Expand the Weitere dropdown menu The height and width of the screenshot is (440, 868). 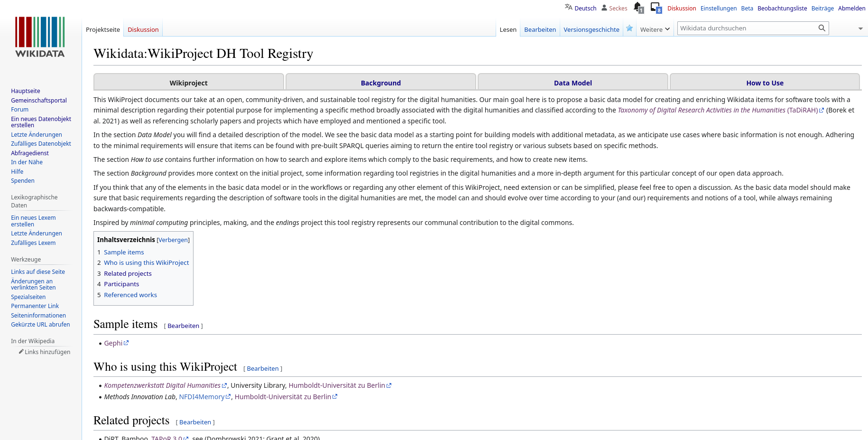[x=655, y=29]
